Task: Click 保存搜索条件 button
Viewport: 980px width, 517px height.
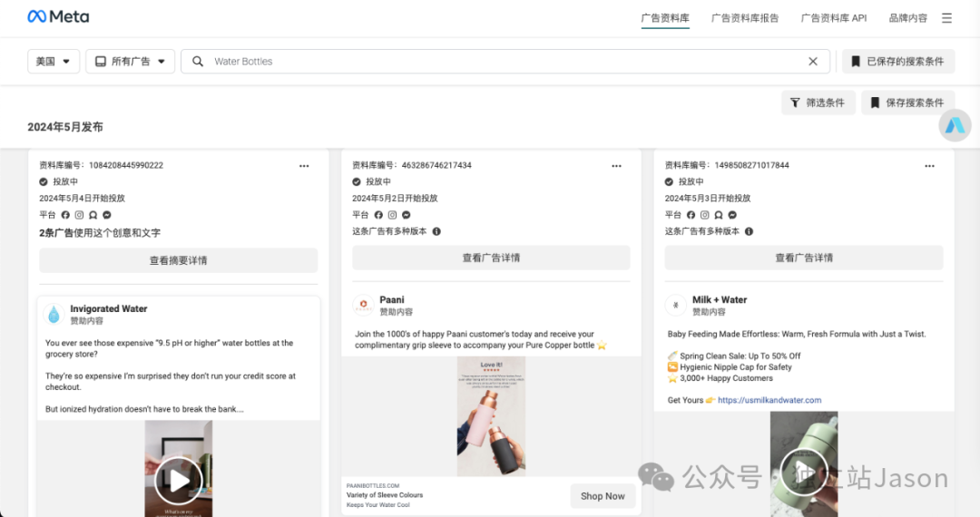Action: click(906, 102)
